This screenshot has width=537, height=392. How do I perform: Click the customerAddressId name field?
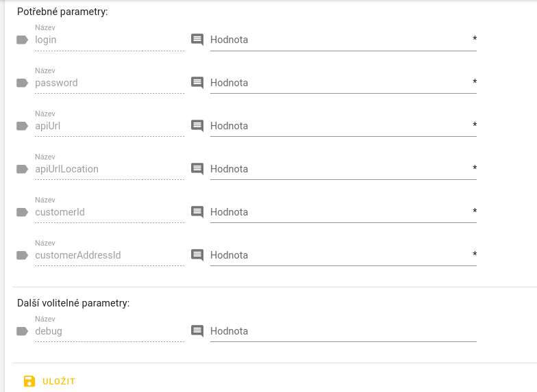point(110,255)
